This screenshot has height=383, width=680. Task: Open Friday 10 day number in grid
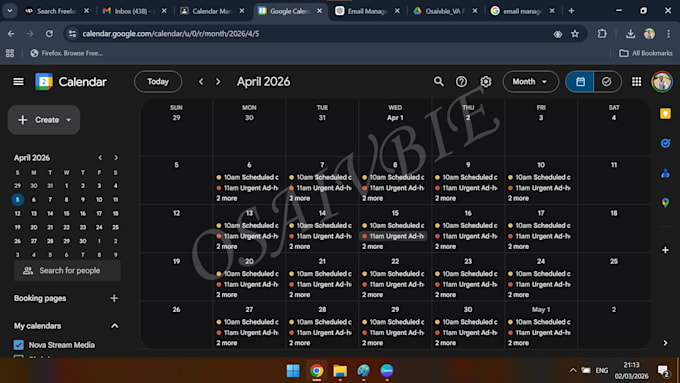coord(541,165)
